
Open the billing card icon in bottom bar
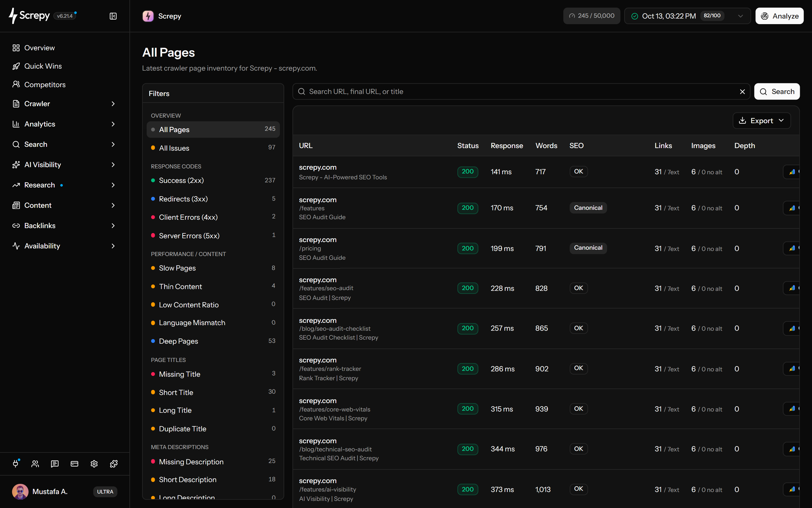click(75, 464)
